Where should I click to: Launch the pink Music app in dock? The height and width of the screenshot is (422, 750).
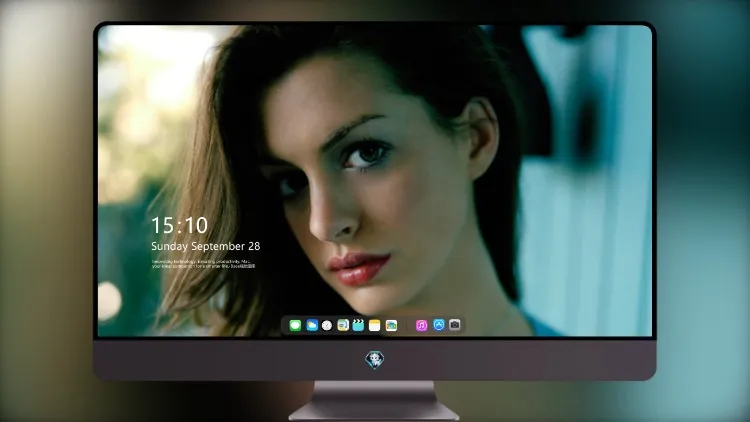[x=421, y=325]
